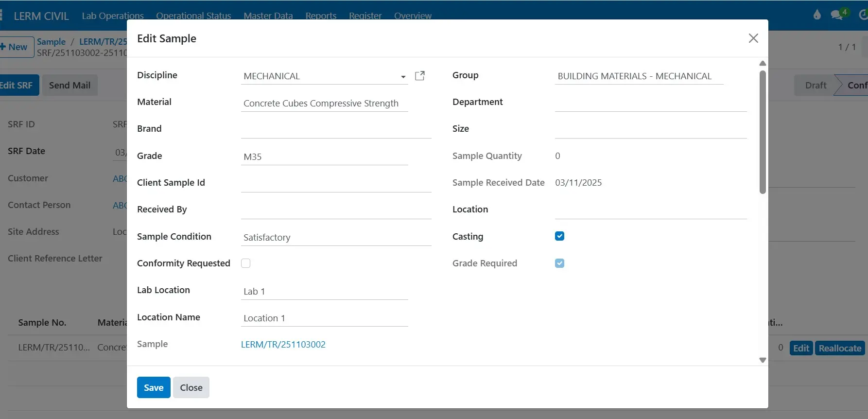This screenshot has width=868, height=419.
Task: Click the Save button
Action: pyautogui.click(x=154, y=387)
